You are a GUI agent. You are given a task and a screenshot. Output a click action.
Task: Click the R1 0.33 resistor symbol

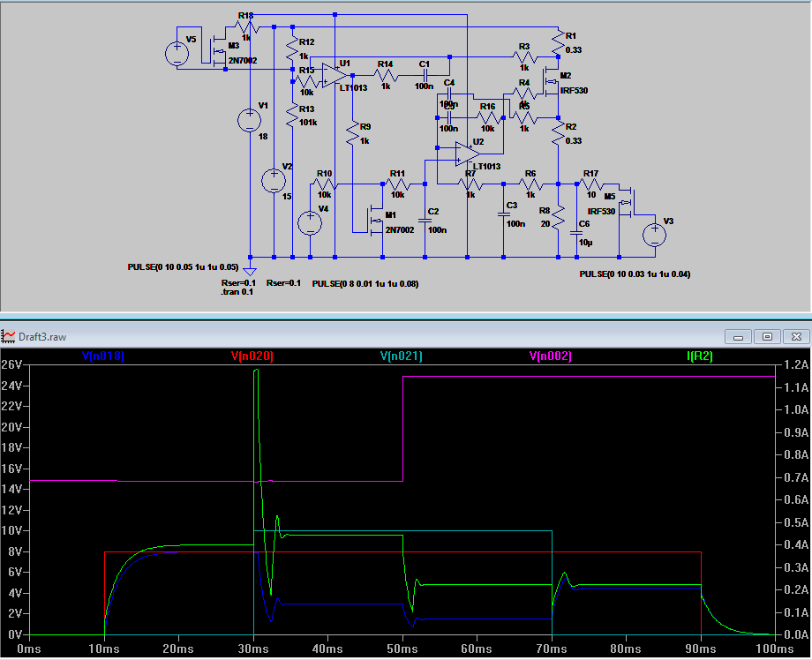558,42
